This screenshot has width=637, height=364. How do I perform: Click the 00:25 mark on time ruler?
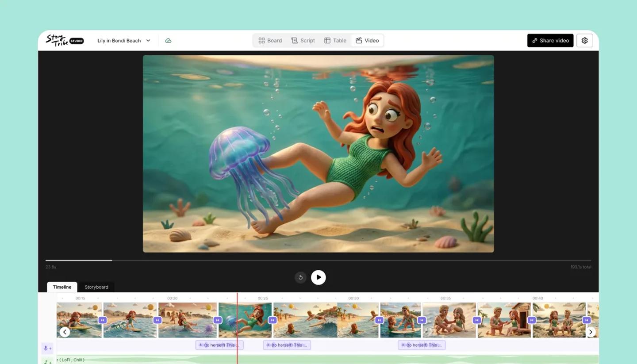pos(263,298)
